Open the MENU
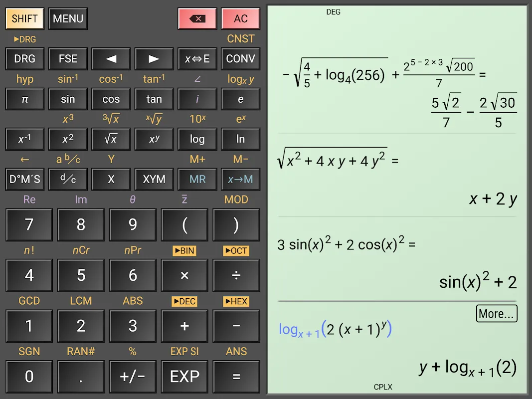The height and width of the screenshot is (399, 532). click(x=68, y=19)
